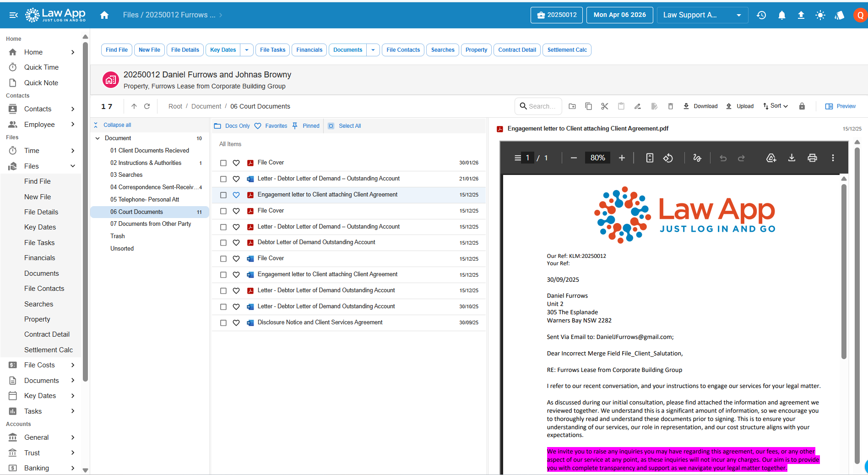This screenshot has height=475, width=868.
Task: Open the Sort options dropdown
Action: (775, 106)
